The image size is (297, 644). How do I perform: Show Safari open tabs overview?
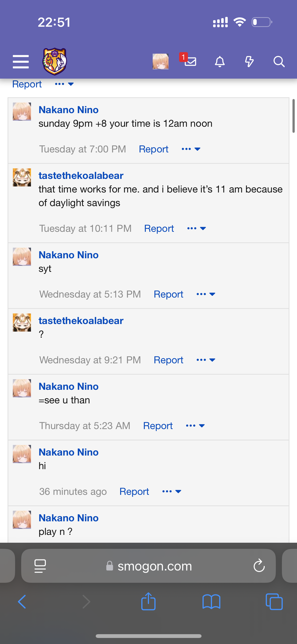274,602
